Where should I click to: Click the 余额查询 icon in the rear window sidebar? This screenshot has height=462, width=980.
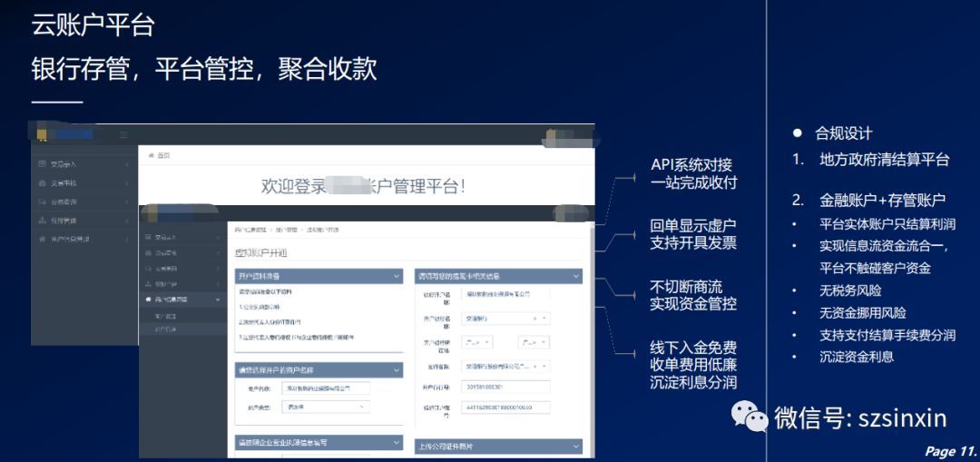click(x=42, y=202)
